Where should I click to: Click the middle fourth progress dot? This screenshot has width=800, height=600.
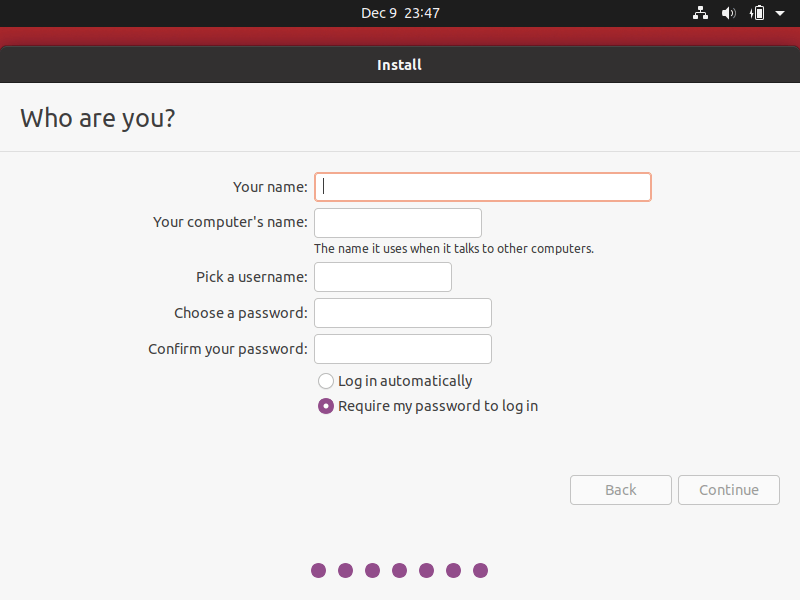click(x=399, y=570)
